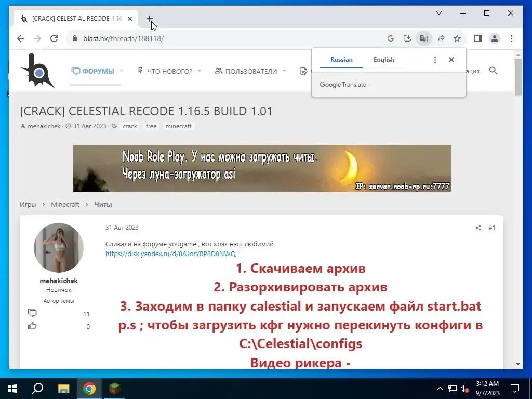Viewport: 532px width, 399px height.
Task: Click the network tray icon
Action: [453, 389]
